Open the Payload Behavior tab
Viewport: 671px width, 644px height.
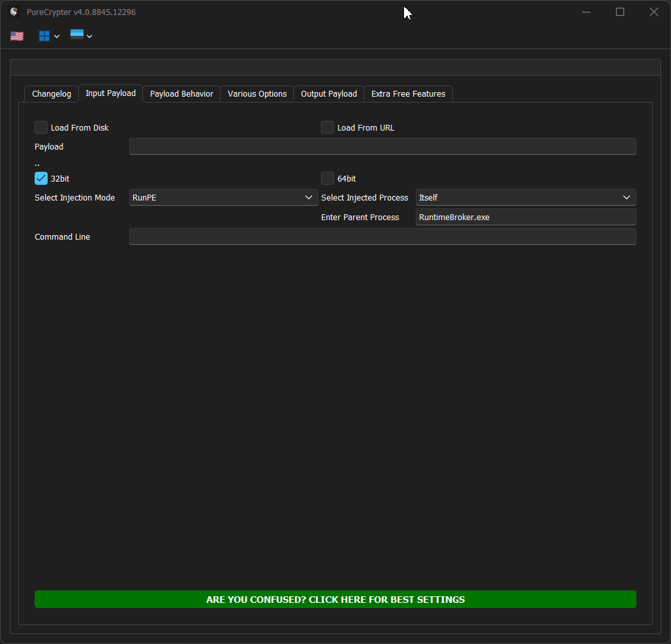[181, 94]
